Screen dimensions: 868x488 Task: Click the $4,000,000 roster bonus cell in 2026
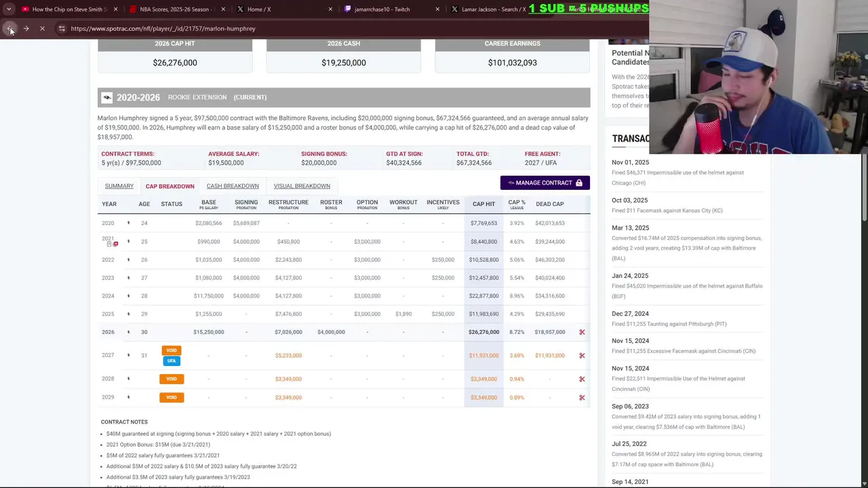point(331,332)
